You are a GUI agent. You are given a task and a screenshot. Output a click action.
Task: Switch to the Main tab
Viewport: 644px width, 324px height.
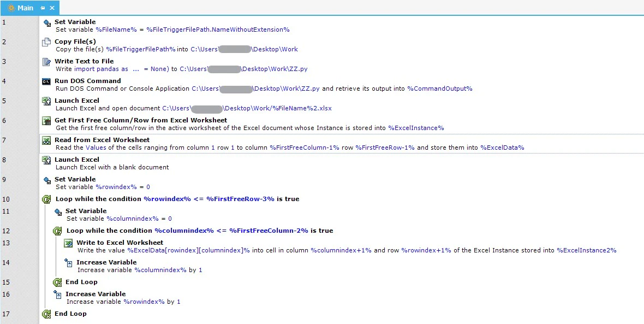click(25, 8)
